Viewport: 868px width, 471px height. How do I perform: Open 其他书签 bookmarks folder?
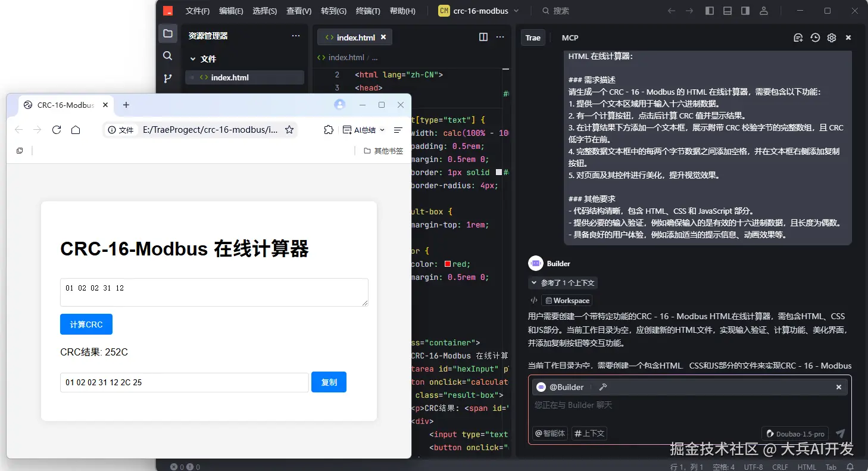(x=383, y=151)
